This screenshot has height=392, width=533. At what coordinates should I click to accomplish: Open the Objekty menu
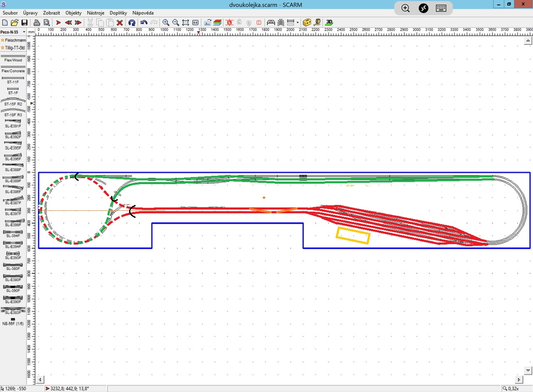click(73, 13)
